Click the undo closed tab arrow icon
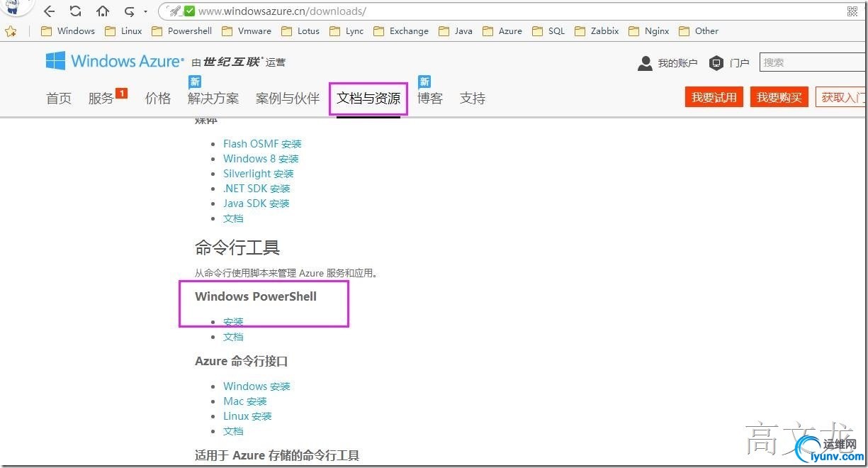The width and height of the screenshot is (868, 468). pyautogui.click(x=129, y=11)
